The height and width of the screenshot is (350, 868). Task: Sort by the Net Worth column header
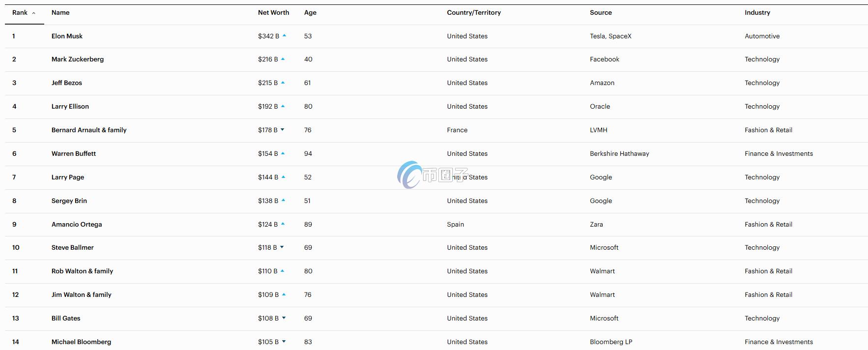tap(273, 13)
